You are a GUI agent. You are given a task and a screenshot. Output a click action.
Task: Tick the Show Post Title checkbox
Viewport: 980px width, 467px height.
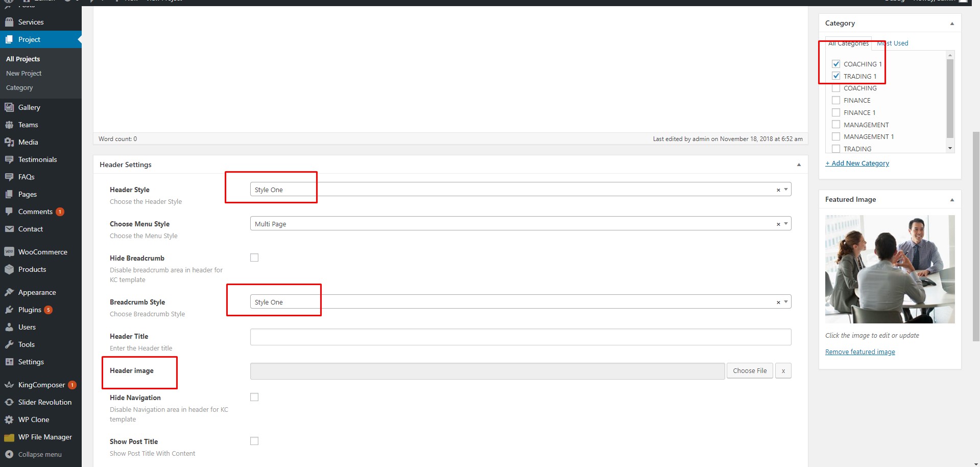[x=254, y=441]
